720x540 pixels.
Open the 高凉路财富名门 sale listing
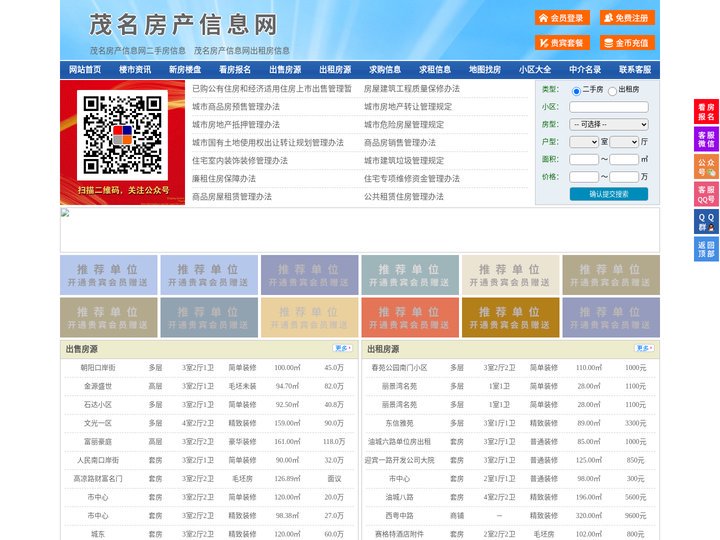click(98, 478)
